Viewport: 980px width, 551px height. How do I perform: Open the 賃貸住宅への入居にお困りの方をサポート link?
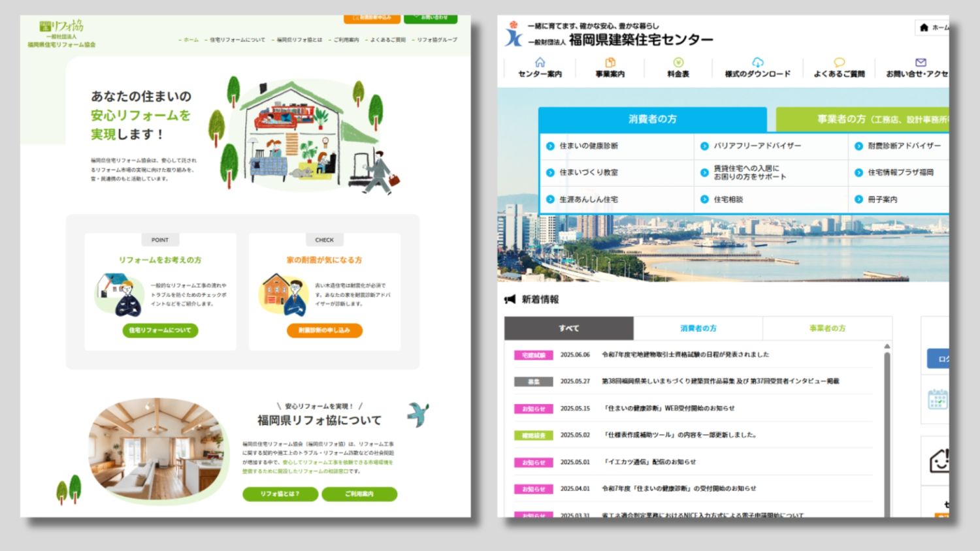click(750, 172)
